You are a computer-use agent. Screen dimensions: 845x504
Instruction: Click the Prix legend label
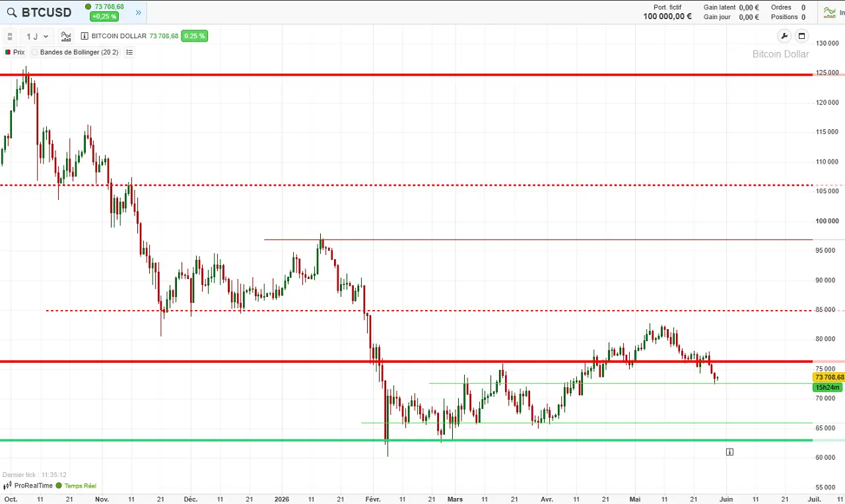[x=18, y=52]
